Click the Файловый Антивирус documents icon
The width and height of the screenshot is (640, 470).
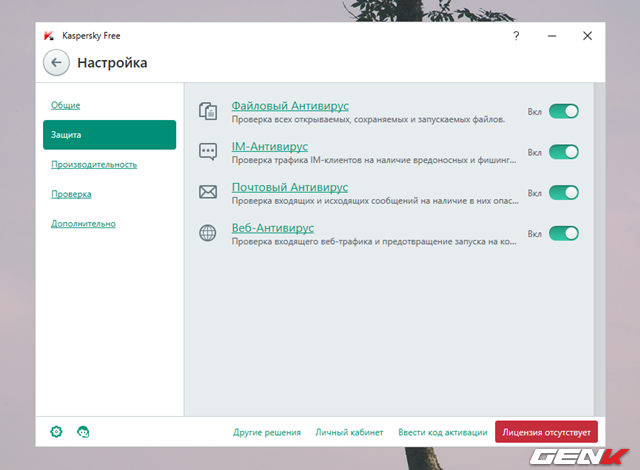(x=208, y=111)
